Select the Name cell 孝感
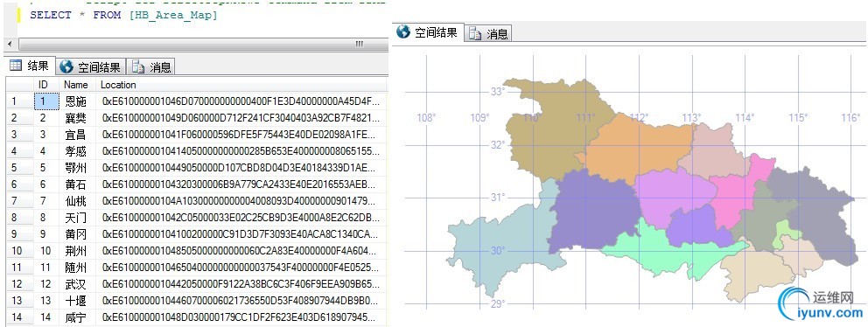Image resolution: width=868 pixels, height=327 pixels. pos(76,151)
